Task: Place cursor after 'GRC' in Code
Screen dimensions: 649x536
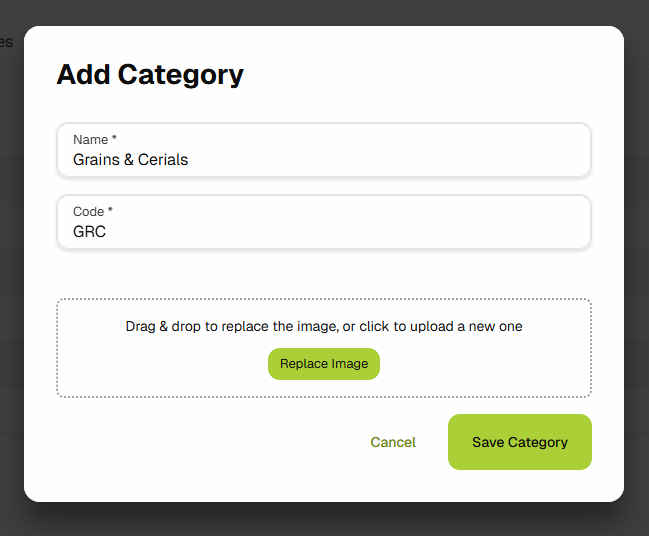Action: 107,231
